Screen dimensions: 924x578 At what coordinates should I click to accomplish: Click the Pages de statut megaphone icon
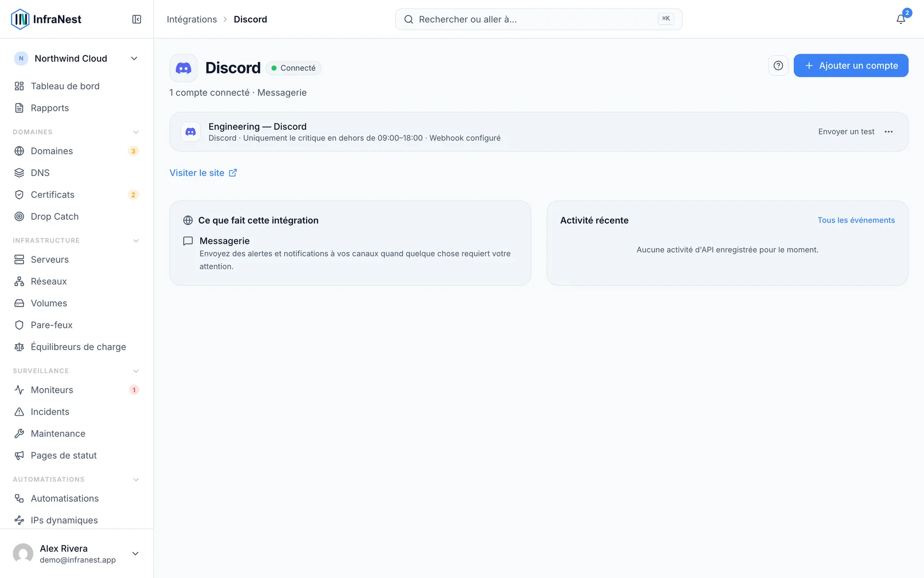click(19, 455)
